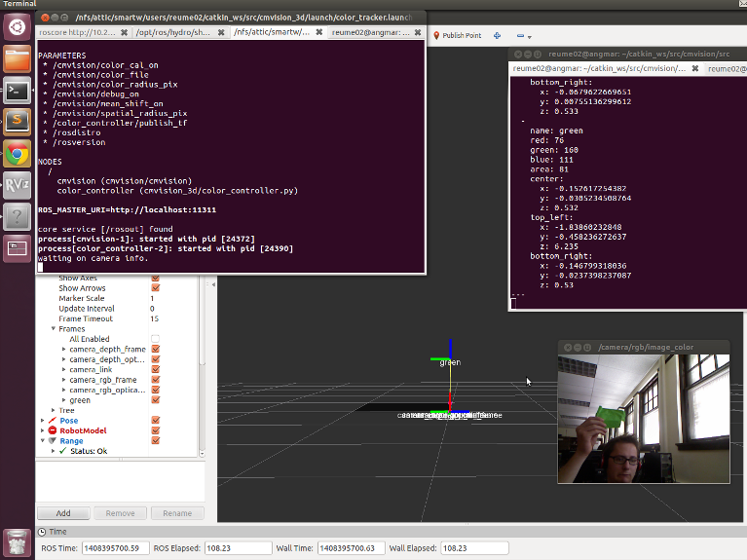Image resolution: width=747 pixels, height=560 pixels.
Task: Open the workspace switcher in the dock
Action: pos(17,247)
